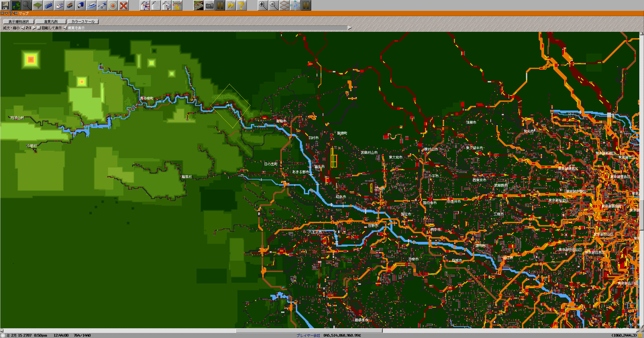The width and height of the screenshot is (644, 338).
Task: Click the 相模原市 label on map
Action: (362, 320)
